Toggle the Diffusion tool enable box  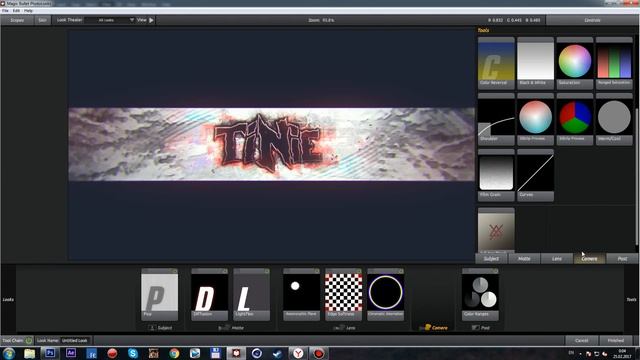225,271
